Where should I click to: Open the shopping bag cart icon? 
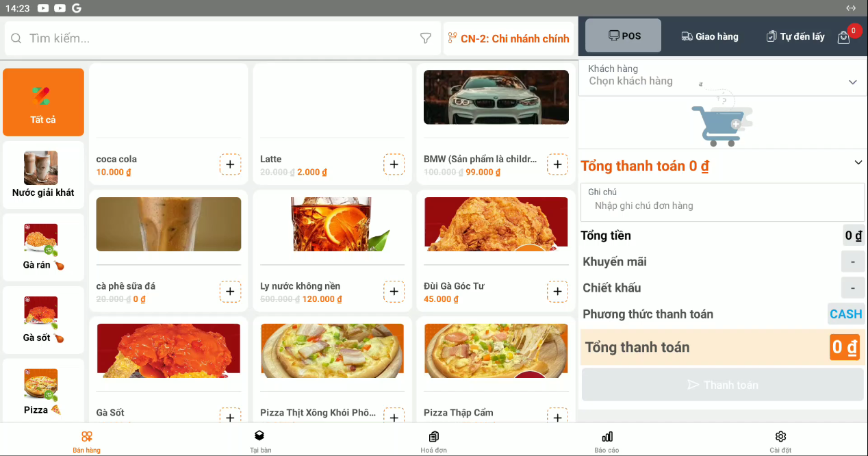tap(844, 38)
